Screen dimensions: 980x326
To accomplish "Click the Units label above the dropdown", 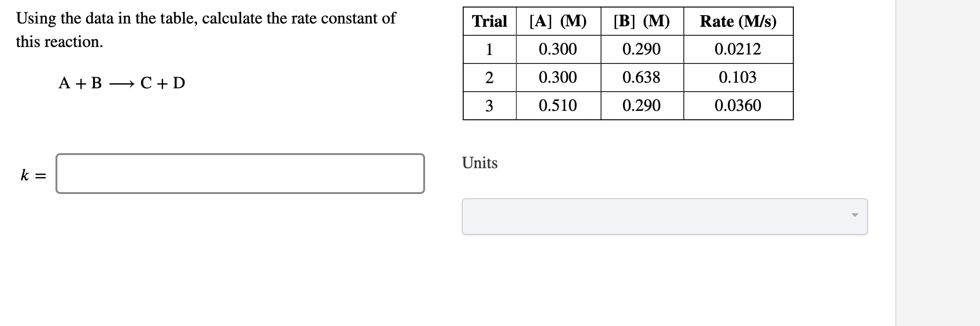I will tap(479, 163).
